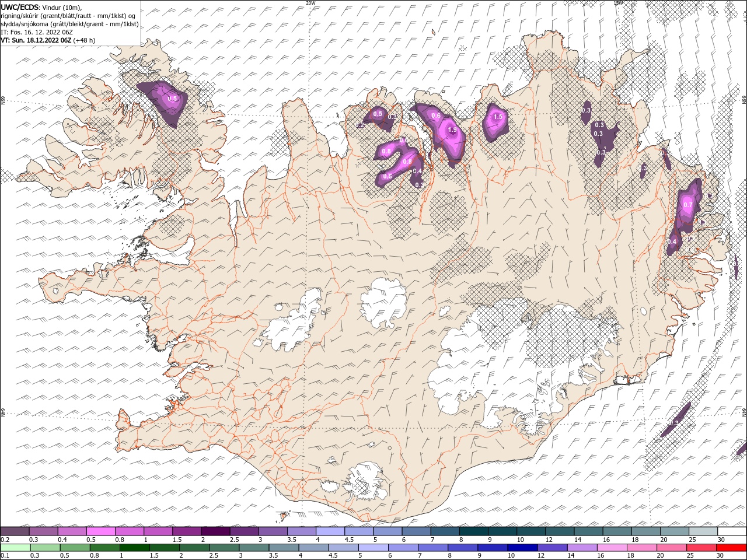Screen dimensions: 747x560
Task: Click the 'slydda/snjókoma' legend description line
Action: 69,24
